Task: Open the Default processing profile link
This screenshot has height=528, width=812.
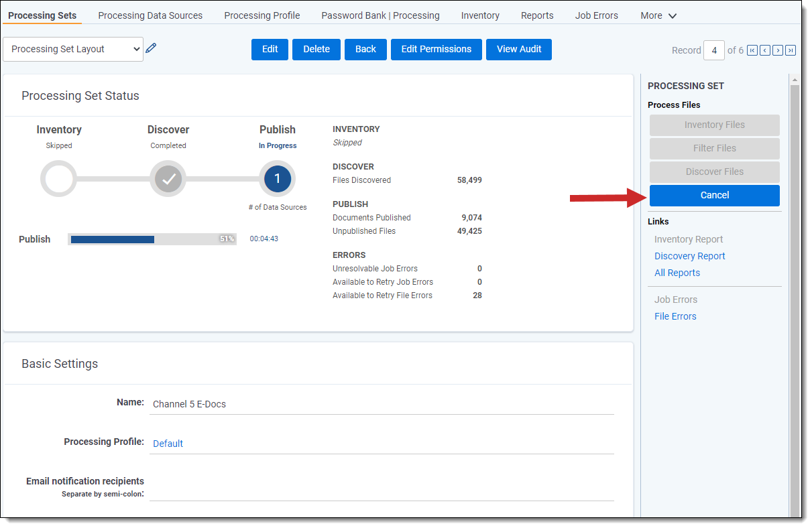Action: click(168, 444)
